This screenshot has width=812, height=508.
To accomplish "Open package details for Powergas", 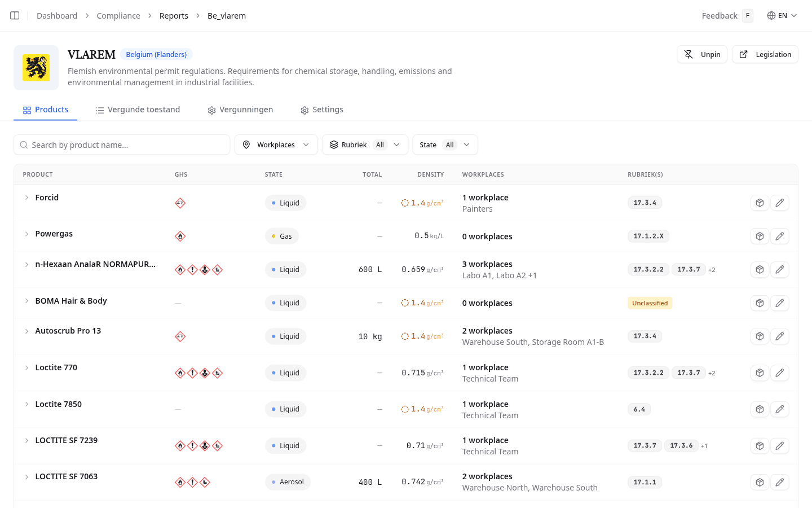I will 760,236.
